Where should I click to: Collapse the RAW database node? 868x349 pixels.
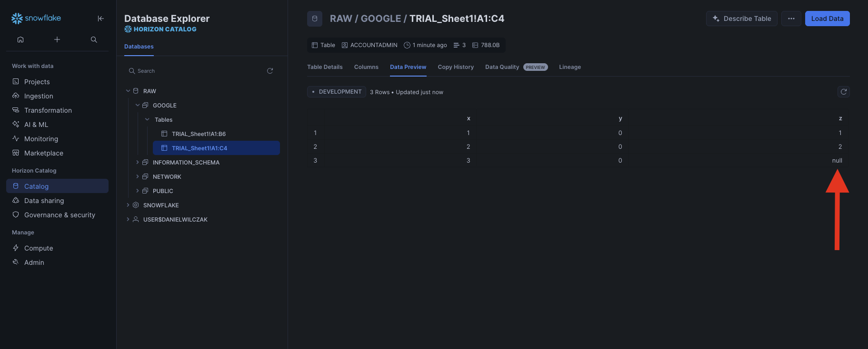click(x=128, y=91)
